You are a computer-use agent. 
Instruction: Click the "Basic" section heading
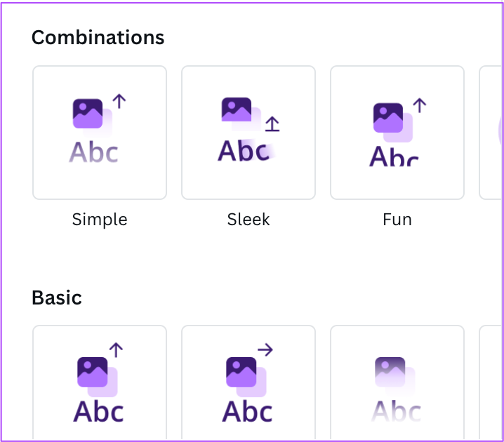57,297
